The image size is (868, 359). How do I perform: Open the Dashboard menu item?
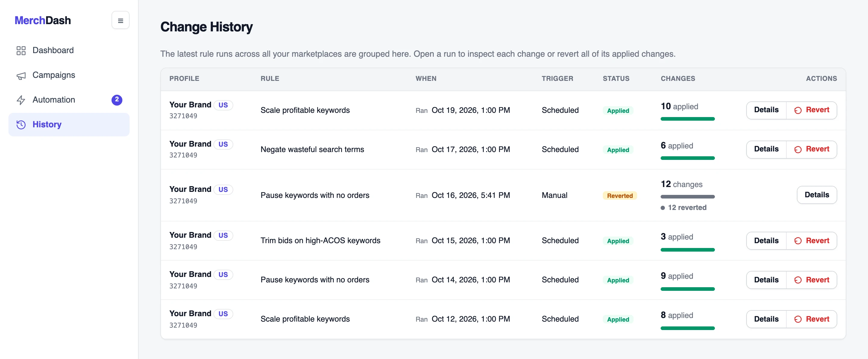69,50
